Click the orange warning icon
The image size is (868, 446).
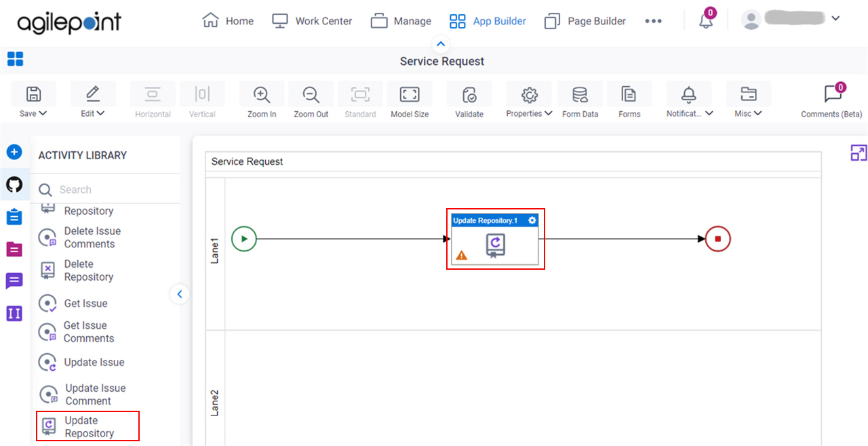click(x=461, y=256)
